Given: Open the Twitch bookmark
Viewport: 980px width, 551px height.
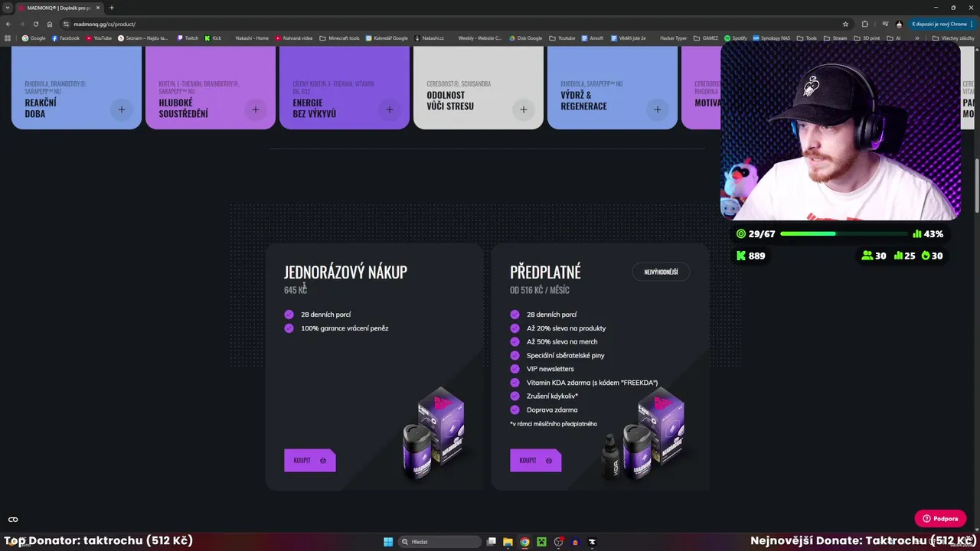Looking at the screenshot, I should click(x=188, y=38).
